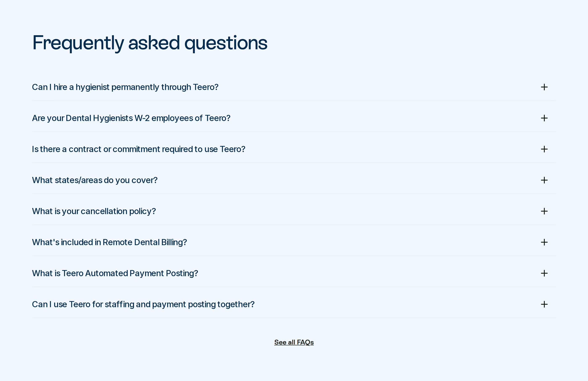Image resolution: width=588 pixels, height=381 pixels.
Task: Open "Can I hire a hygienist permanently" question
Action: pos(125,87)
